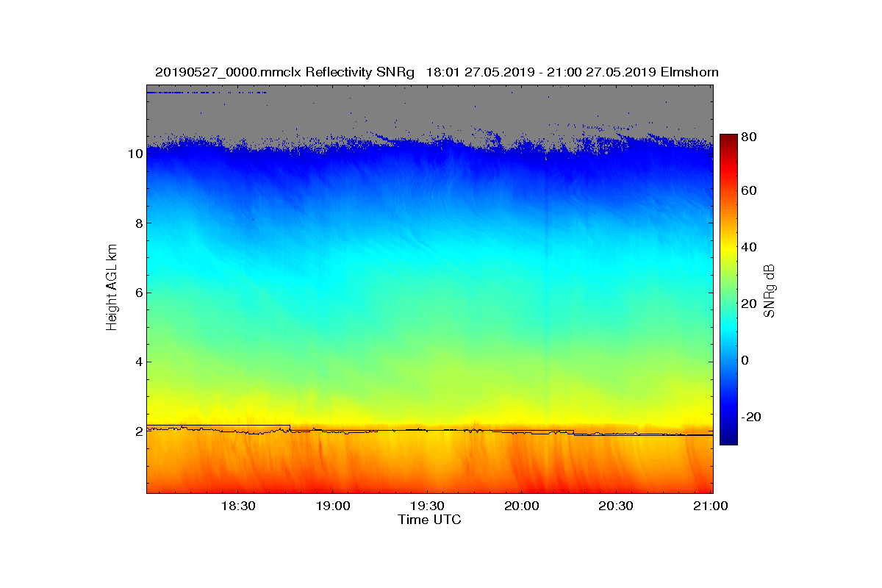The width and height of the screenshot is (882, 588).
Task: Click the colorbar value 40
Action: (750, 247)
